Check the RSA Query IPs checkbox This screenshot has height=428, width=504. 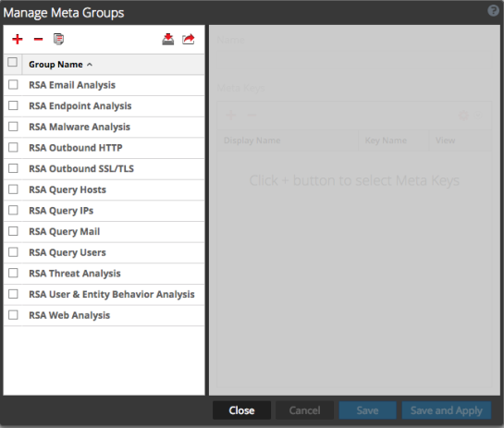coord(13,210)
